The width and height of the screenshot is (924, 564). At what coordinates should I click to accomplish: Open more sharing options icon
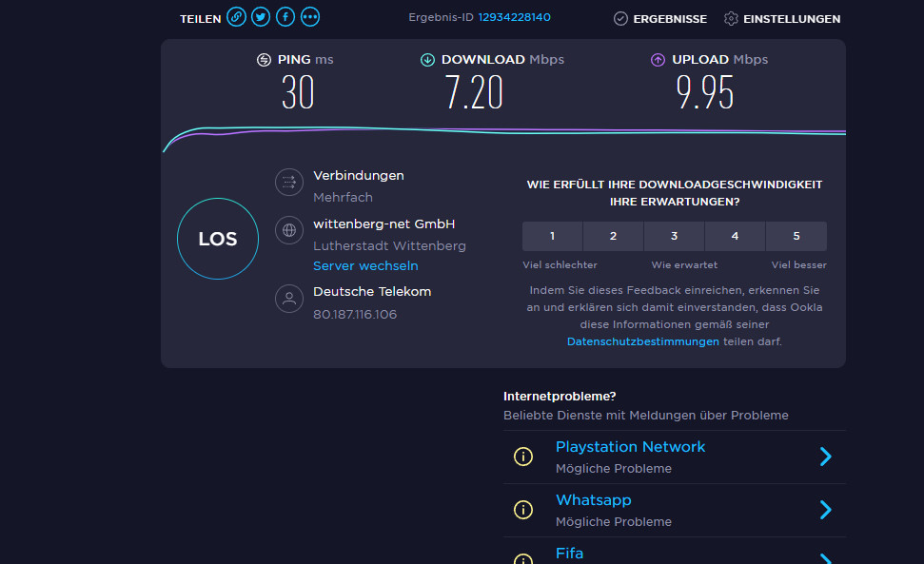[310, 17]
